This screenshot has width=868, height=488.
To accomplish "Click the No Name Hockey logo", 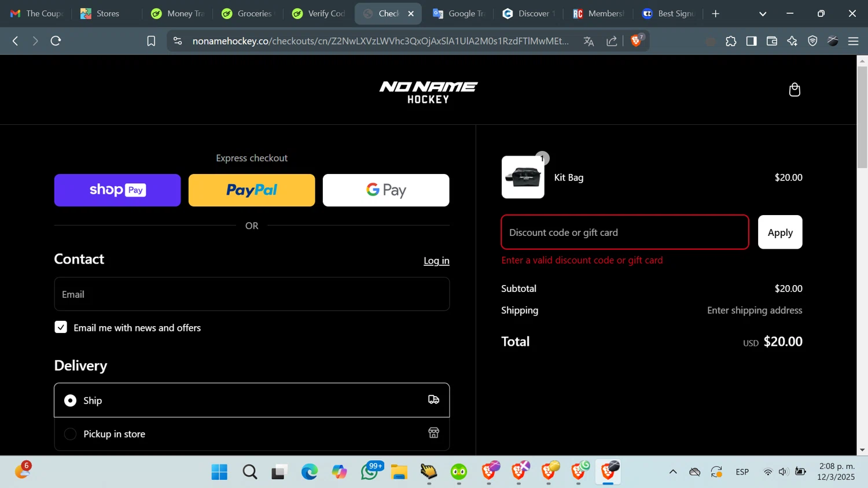I will point(428,92).
